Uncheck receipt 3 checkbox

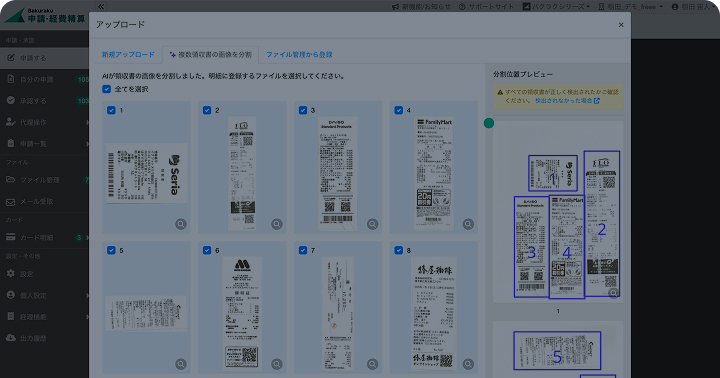point(303,110)
